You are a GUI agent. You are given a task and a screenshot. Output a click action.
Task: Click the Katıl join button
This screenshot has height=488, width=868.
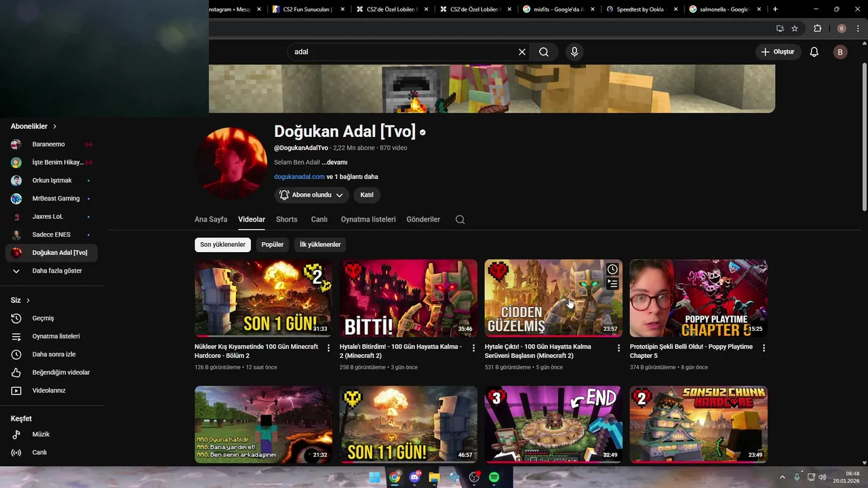coord(367,195)
